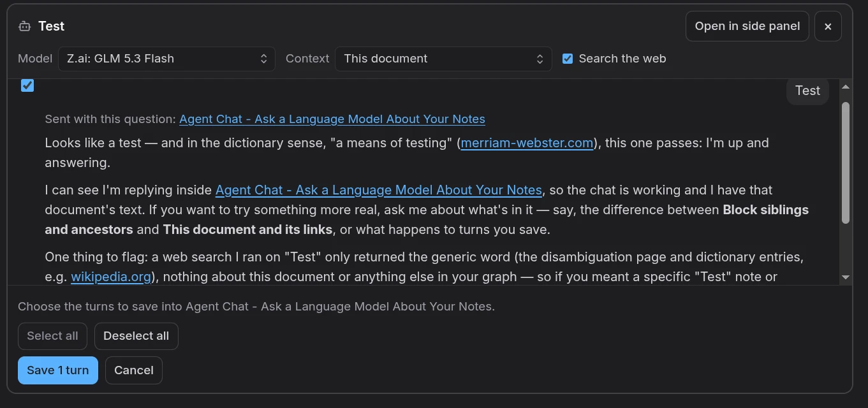Image resolution: width=868 pixels, height=408 pixels.
Task: Click the chat scrollbar thumb
Action: [846, 163]
